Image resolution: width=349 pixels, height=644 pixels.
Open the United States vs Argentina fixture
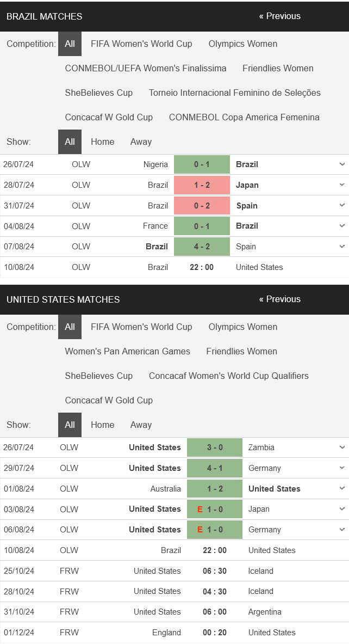(215, 612)
